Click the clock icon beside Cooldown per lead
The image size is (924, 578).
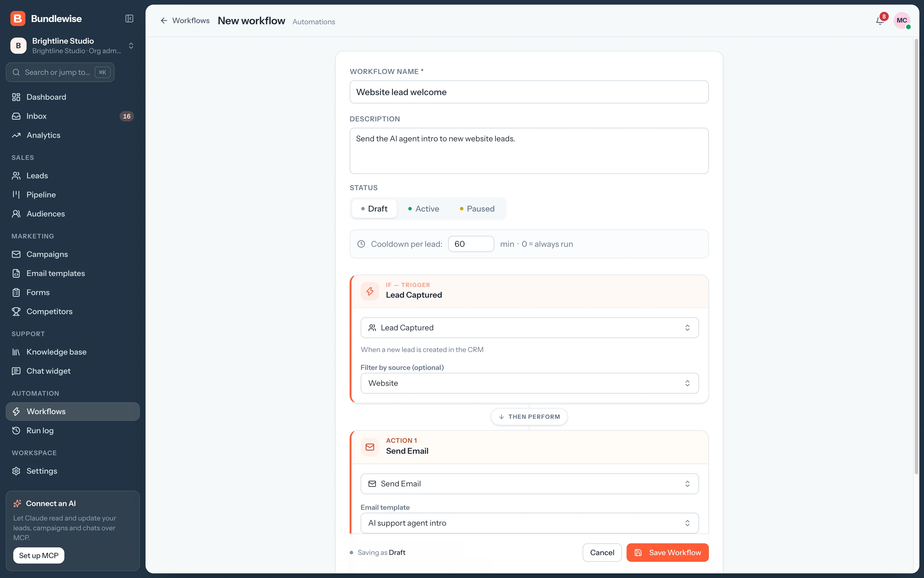click(361, 244)
